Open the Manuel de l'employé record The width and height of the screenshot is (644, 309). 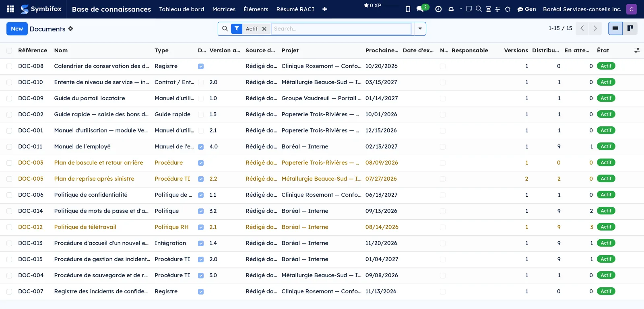pos(82,146)
